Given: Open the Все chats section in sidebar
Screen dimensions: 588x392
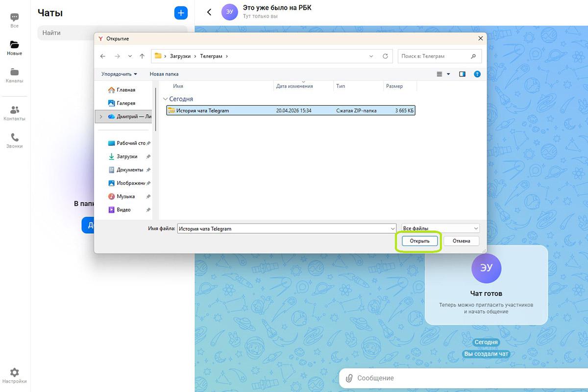Looking at the screenshot, I should [x=15, y=20].
